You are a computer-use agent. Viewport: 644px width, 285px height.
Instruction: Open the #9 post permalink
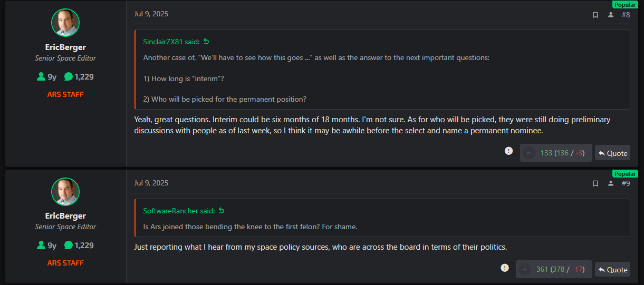[x=626, y=183]
